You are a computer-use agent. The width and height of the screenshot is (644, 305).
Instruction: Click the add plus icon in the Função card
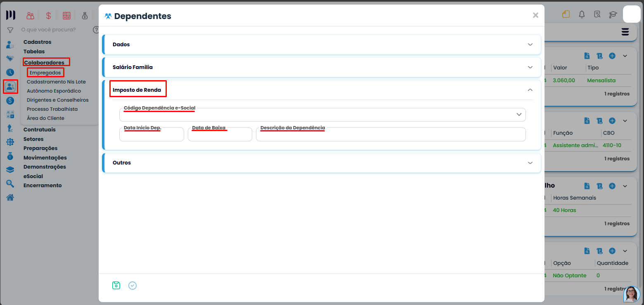(612, 121)
